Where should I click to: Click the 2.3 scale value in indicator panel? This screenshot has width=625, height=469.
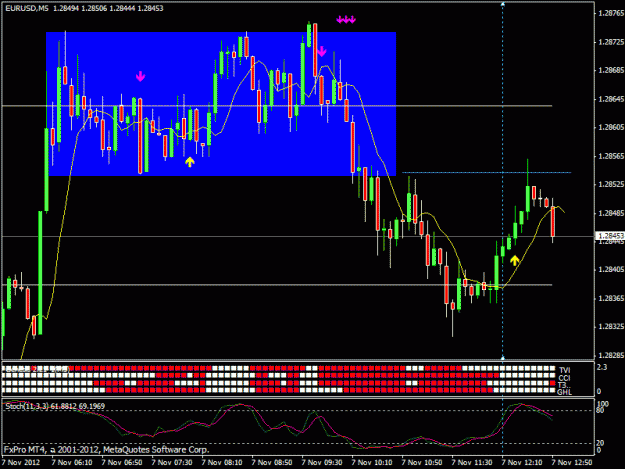point(602,367)
